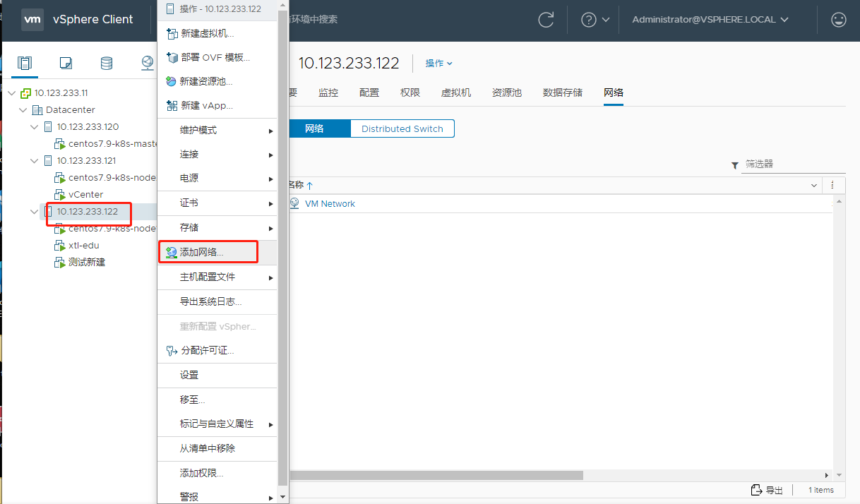Click into the 筛选器 filter field
The width and height of the screenshot is (860, 504).
coord(794,164)
